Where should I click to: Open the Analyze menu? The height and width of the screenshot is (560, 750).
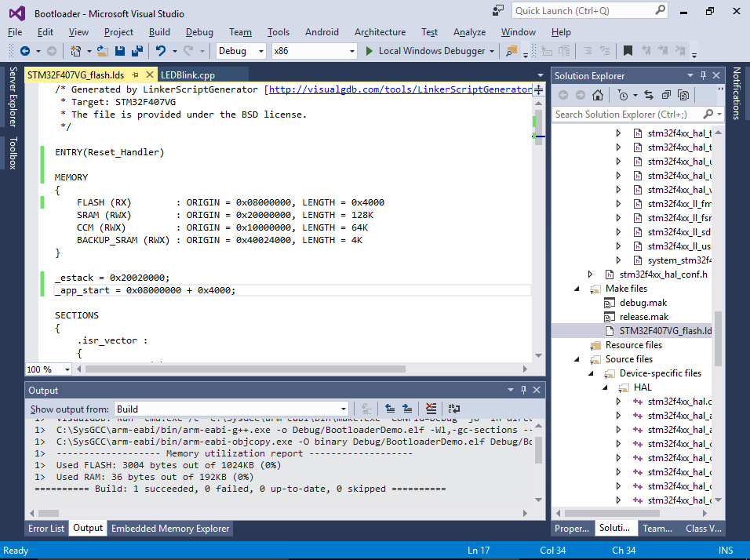(x=469, y=32)
